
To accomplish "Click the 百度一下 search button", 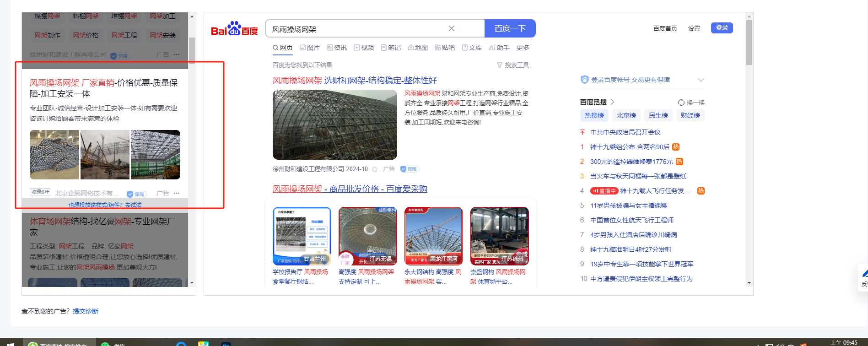I will pyautogui.click(x=510, y=28).
